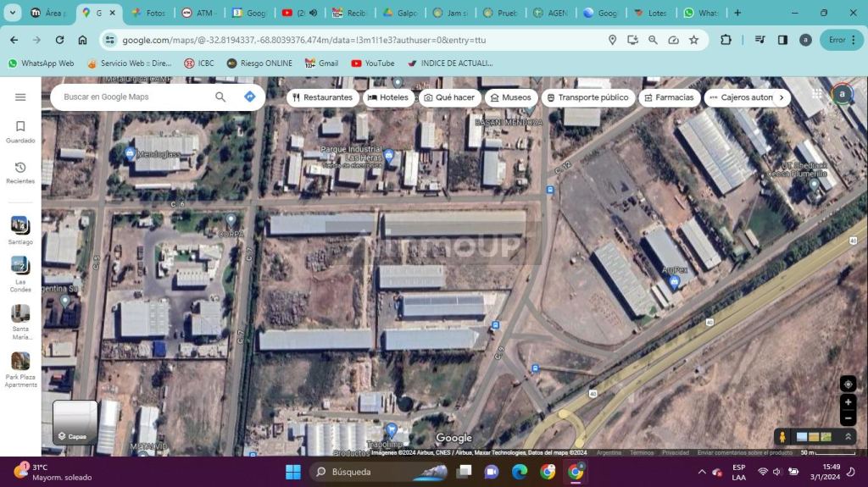Open the Chrome tab search dropdown
This screenshot has height=487, width=868.
(x=12, y=12)
